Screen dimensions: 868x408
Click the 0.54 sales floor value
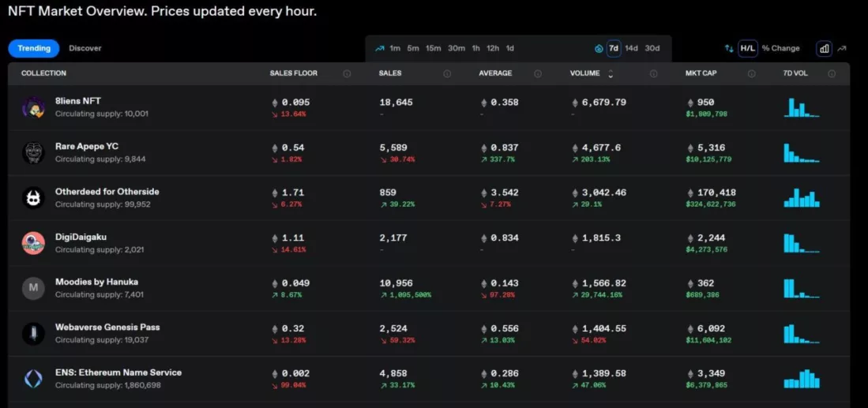pyautogui.click(x=293, y=148)
